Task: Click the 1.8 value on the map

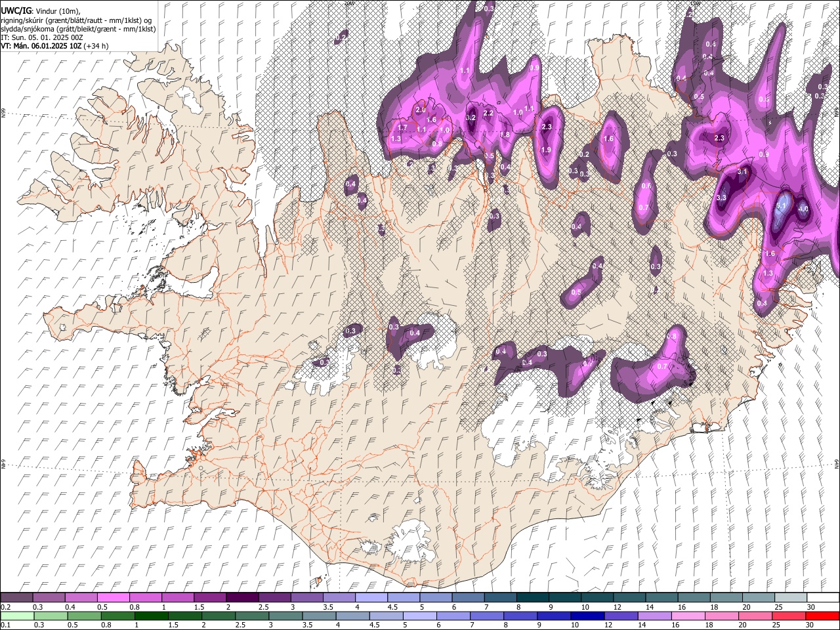Action: [505, 135]
